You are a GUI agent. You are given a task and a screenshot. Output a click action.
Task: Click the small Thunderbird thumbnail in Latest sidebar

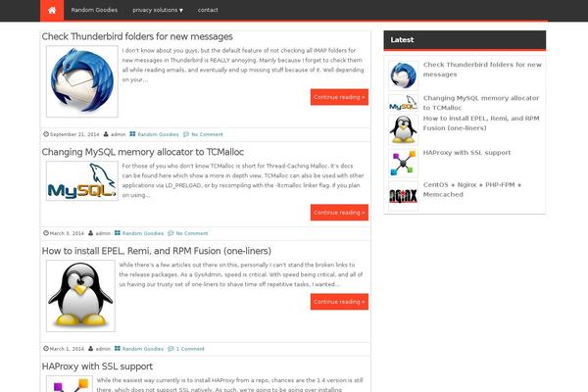(x=403, y=75)
